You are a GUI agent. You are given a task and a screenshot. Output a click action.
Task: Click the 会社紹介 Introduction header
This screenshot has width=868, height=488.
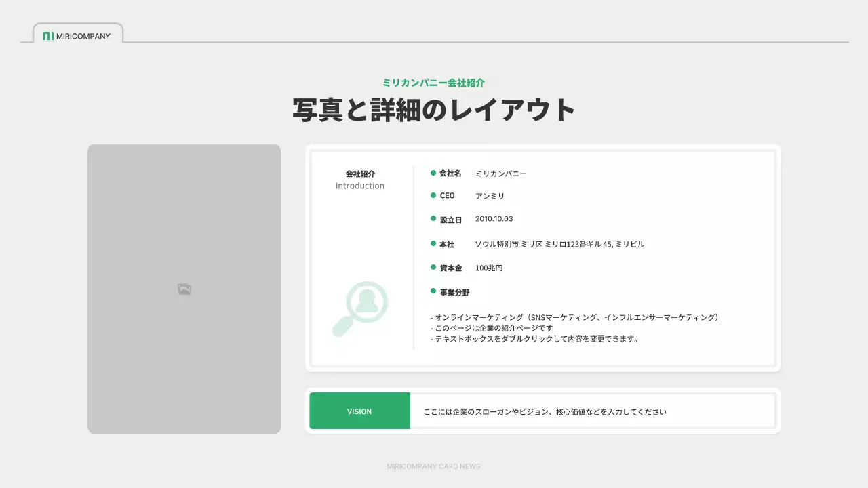(359, 179)
